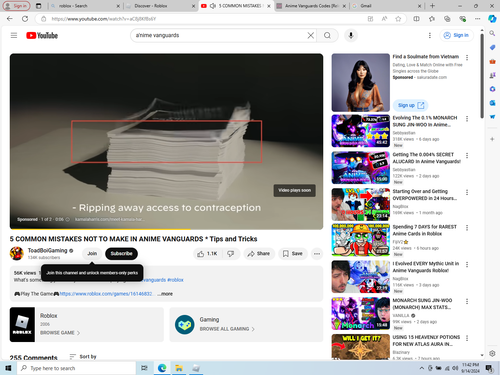
Task: Open Edge tab actions menu
Action: [x=39, y=6]
